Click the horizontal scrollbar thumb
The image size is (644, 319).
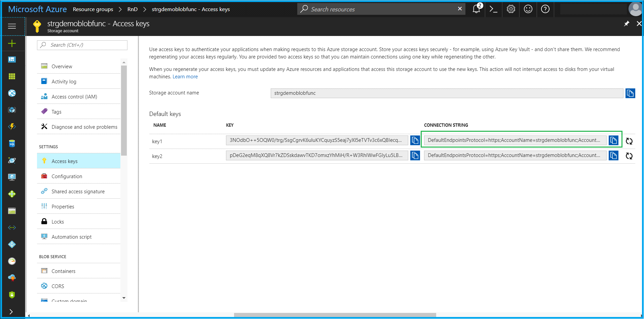(x=335, y=315)
